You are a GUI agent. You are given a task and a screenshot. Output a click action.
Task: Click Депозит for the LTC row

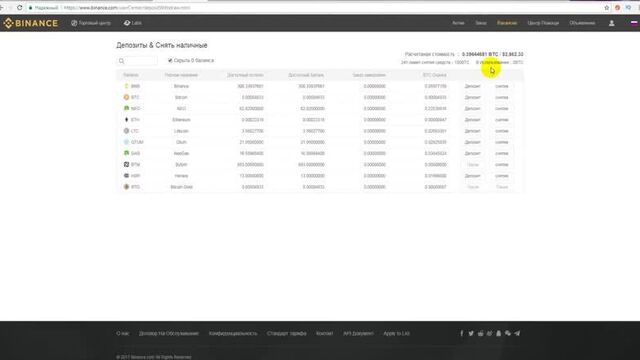point(473,131)
